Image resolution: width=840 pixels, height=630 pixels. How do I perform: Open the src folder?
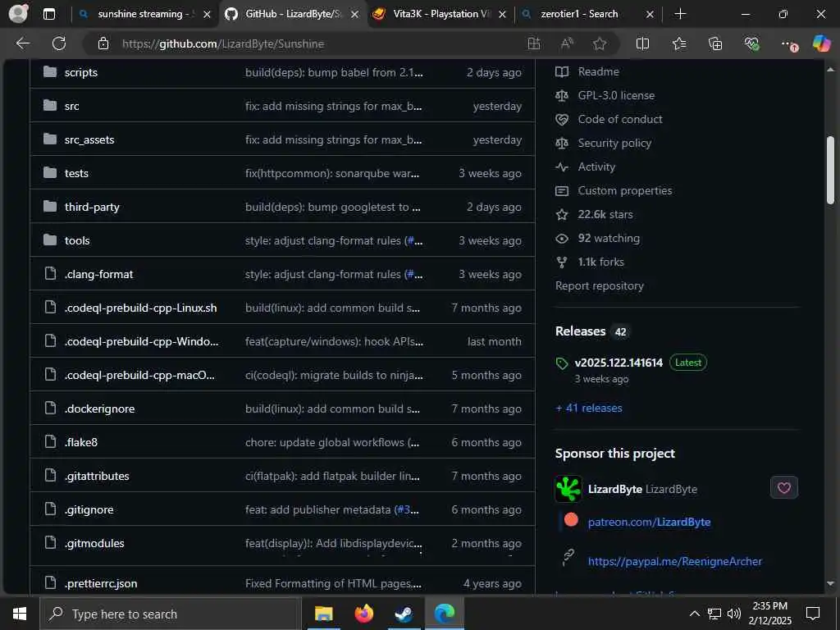72,106
